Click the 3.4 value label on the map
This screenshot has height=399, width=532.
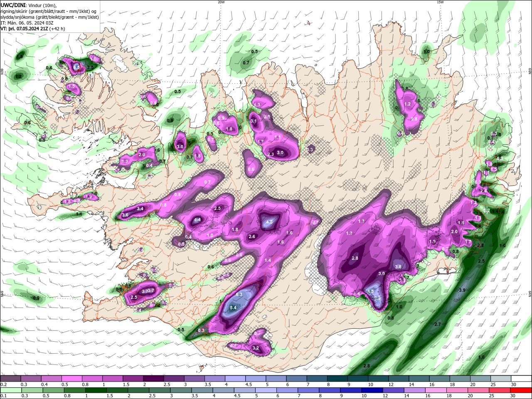[140, 209]
